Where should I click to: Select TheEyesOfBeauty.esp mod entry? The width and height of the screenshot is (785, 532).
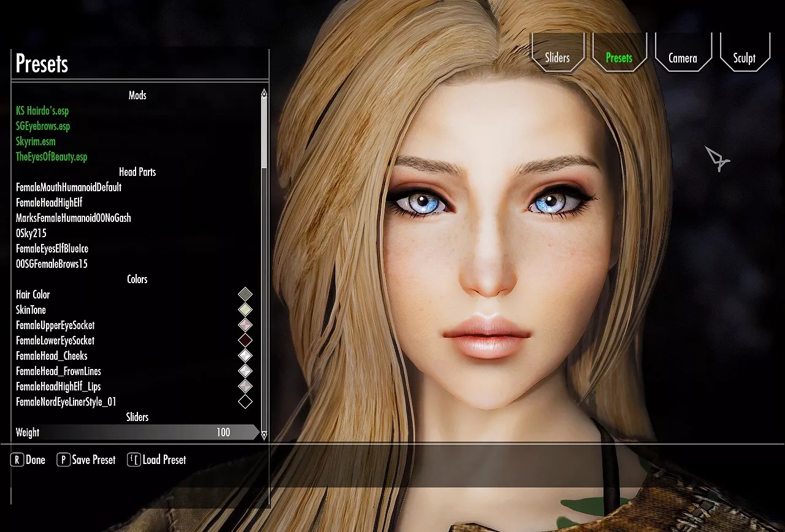[x=52, y=157]
